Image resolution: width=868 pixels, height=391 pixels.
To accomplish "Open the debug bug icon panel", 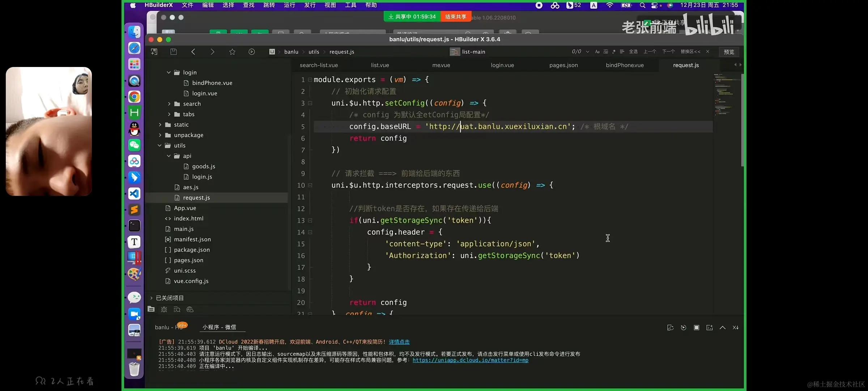I will click(164, 309).
